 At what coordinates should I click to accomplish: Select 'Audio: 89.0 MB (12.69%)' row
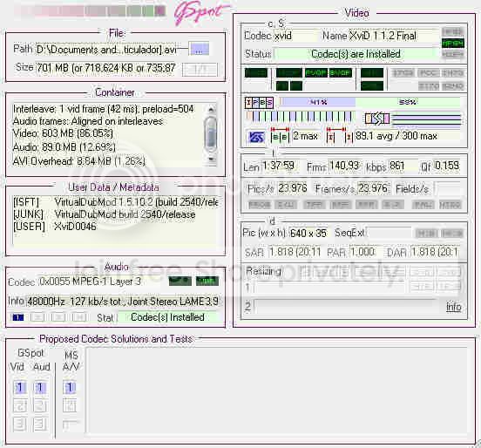[64, 147]
